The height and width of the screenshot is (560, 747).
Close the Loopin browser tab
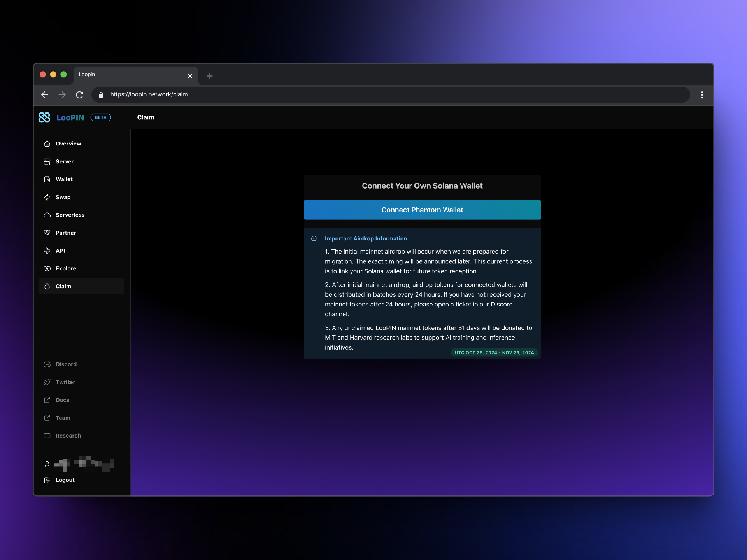pos(190,76)
